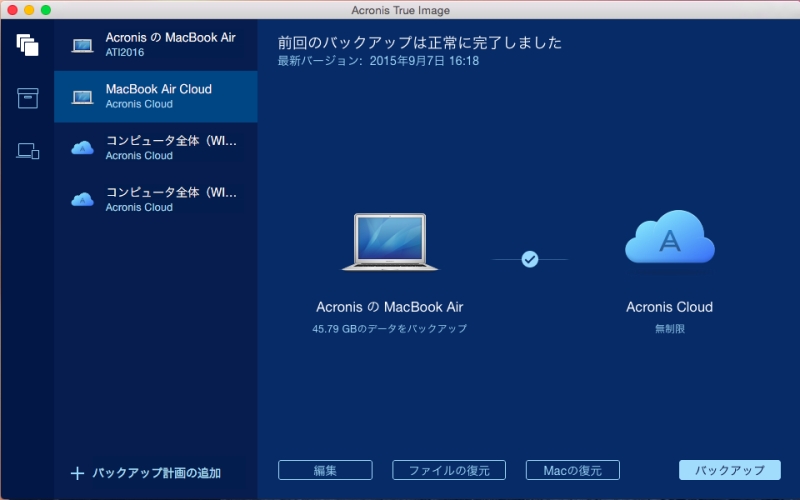Viewport: 800px width, 500px height.
Task: Open the Archive section icon in sidebar
Action: point(28,98)
